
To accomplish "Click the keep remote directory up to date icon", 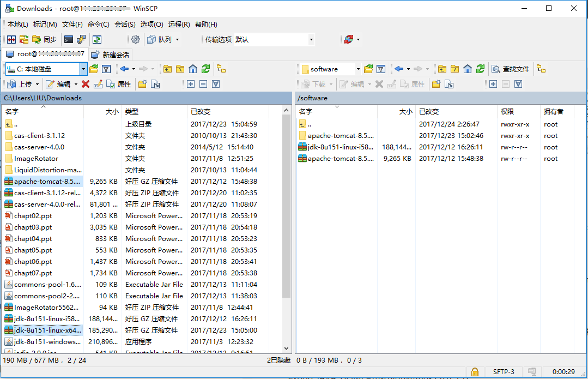I will pyautogui.click(x=97, y=39).
